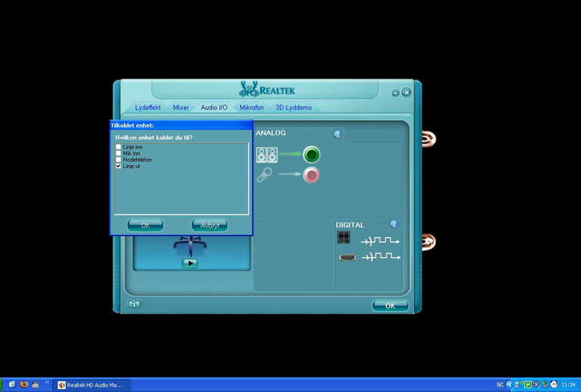This screenshot has height=392, width=581.
Task: Activate Realtek HD Audio Manager taskbar button
Action: click(x=91, y=385)
